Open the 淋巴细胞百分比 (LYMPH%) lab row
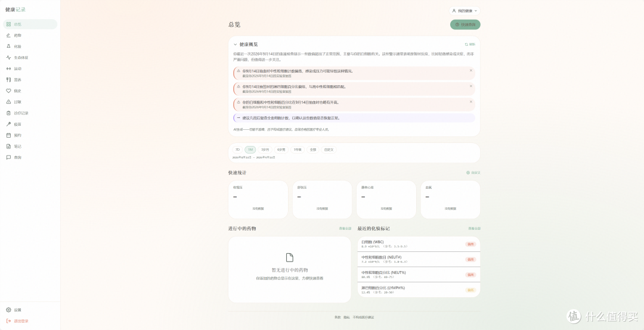The width and height of the screenshot is (644, 330). [x=419, y=289]
